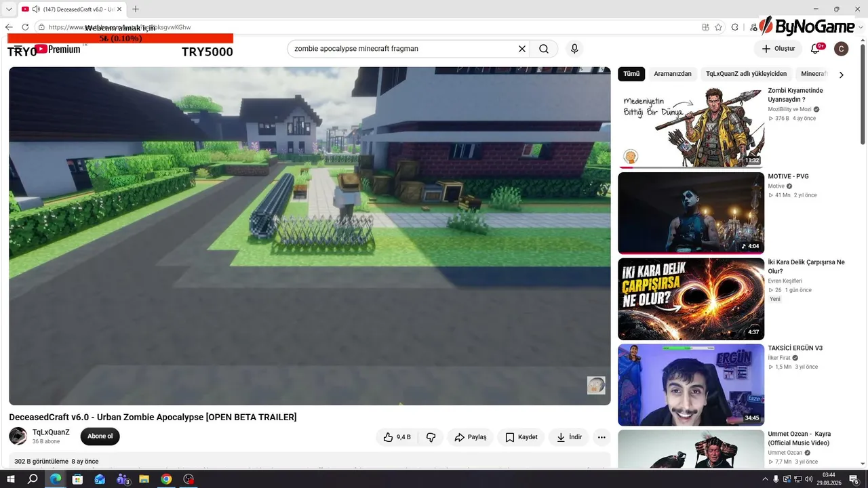The width and height of the screenshot is (868, 488).
Task: Open File Explorer from the taskbar
Action: coord(144,479)
